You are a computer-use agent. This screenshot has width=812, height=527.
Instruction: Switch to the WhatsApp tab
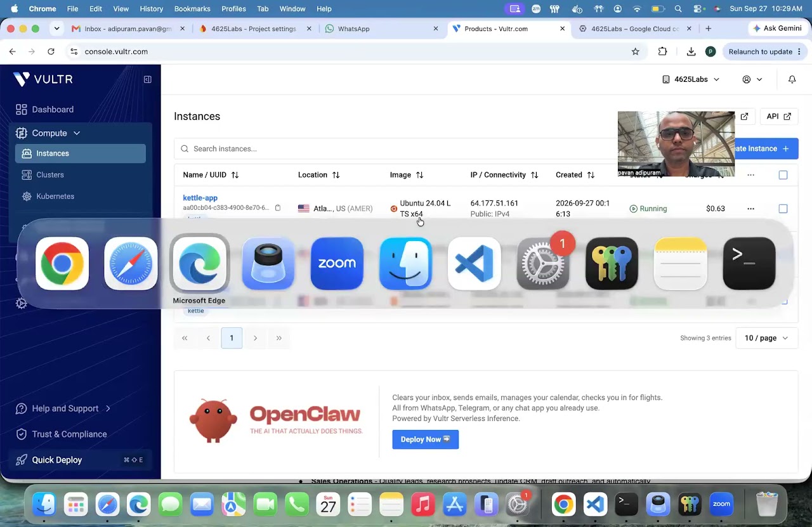point(381,29)
